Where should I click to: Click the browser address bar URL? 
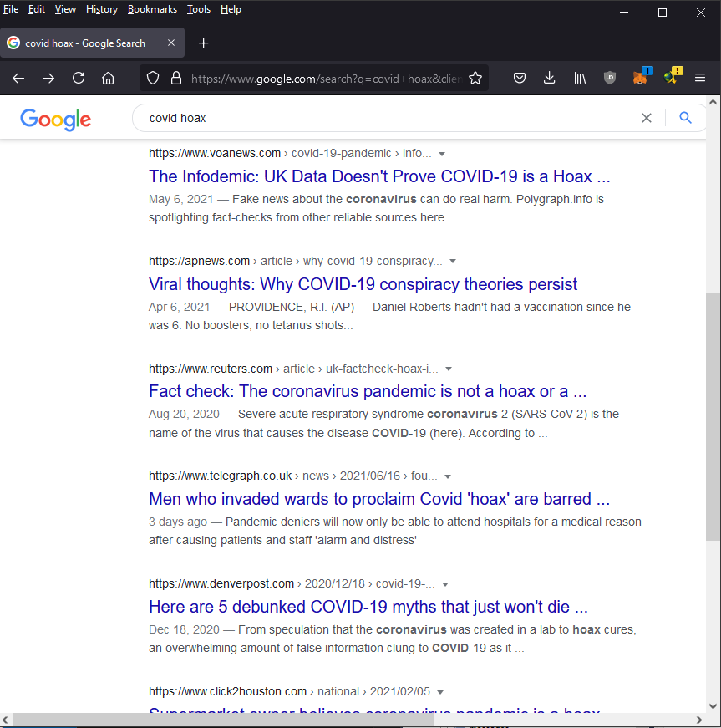pos(327,79)
